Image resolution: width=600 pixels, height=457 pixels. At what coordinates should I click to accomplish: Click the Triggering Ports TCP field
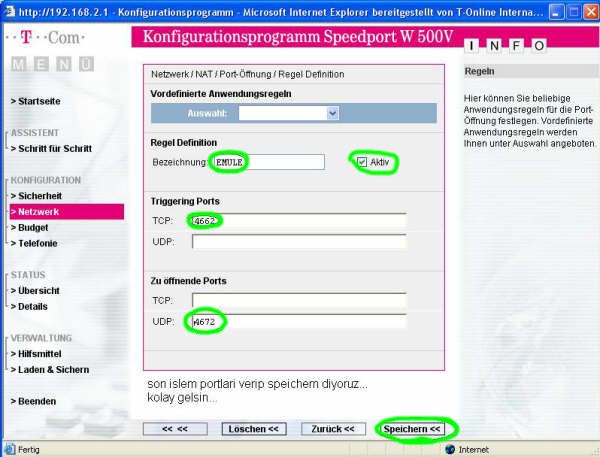pyautogui.click(x=299, y=221)
